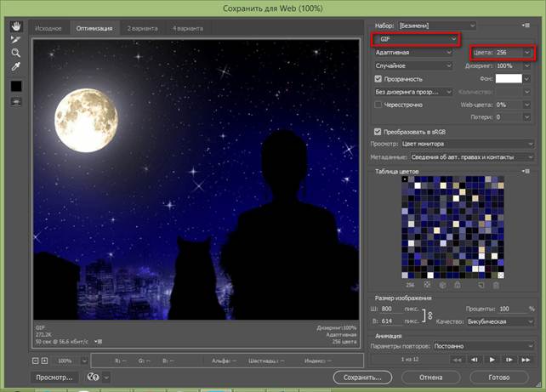Delete selected color with trash icon
546x392 pixels.
tap(496, 286)
